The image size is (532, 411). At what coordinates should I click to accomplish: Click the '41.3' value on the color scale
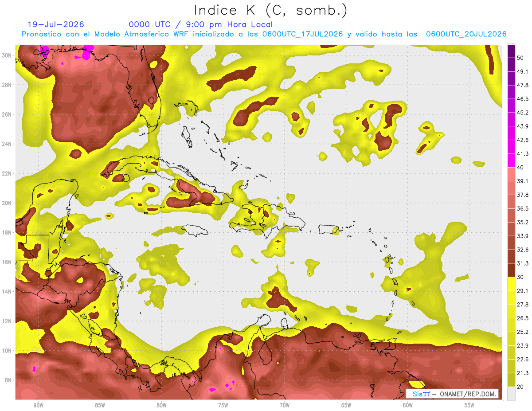click(523, 154)
